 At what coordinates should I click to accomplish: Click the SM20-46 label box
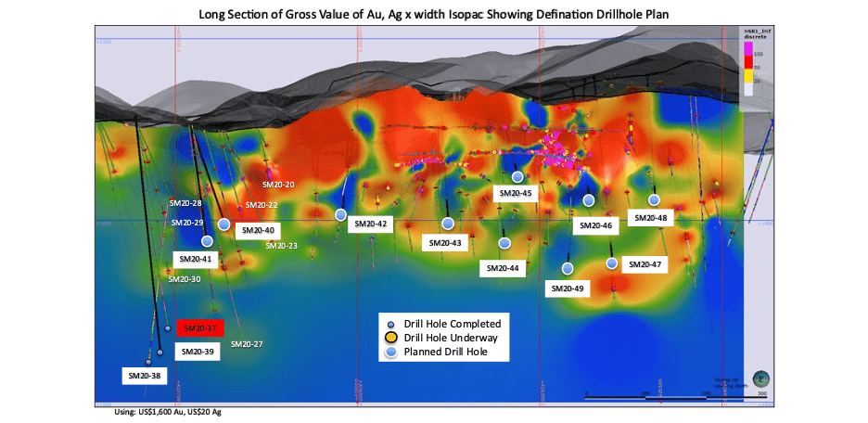click(x=595, y=226)
